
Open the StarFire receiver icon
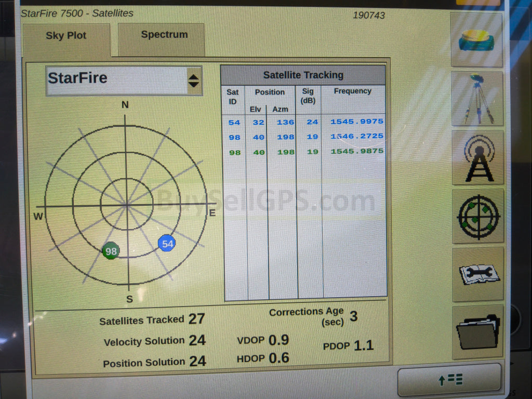click(476, 40)
